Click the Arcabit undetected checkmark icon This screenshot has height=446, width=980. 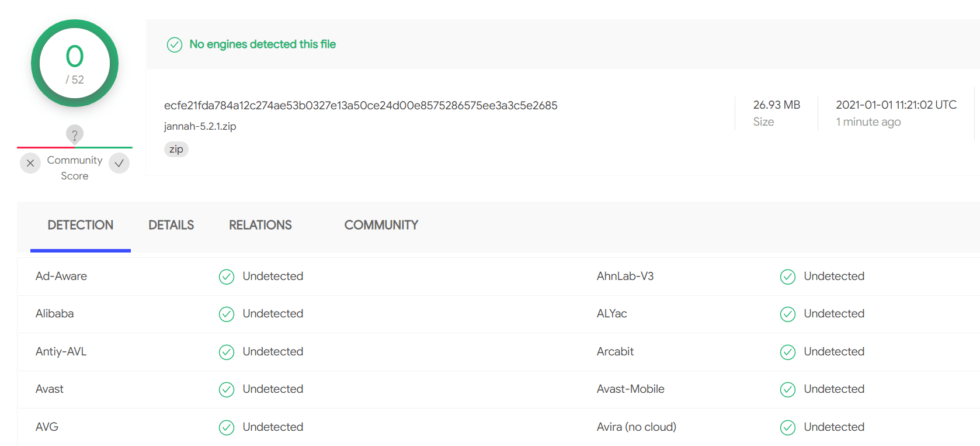(788, 352)
